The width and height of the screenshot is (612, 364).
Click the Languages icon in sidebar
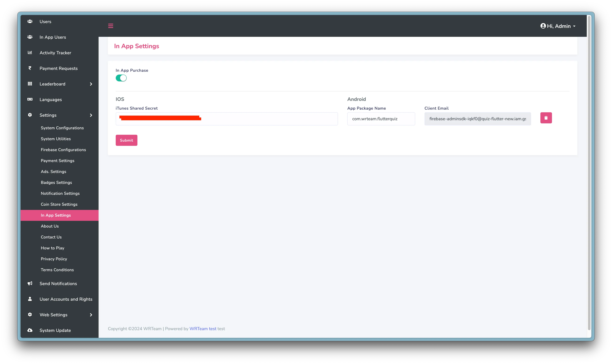[x=30, y=99]
